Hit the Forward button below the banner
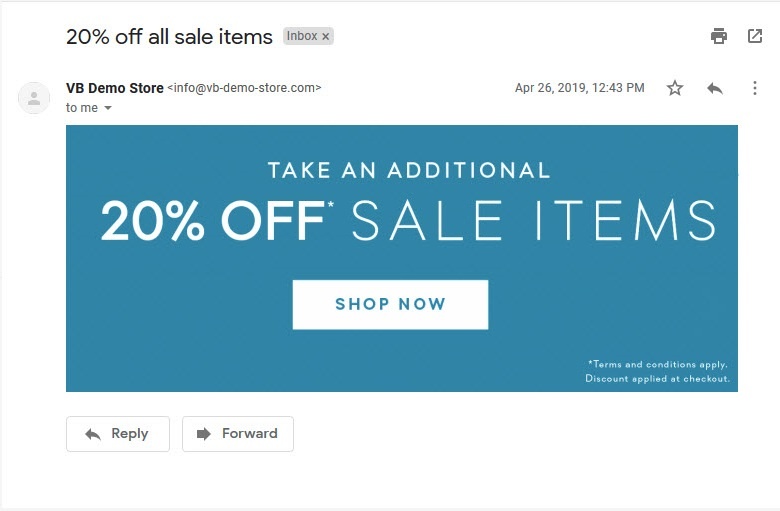 [238, 434]
